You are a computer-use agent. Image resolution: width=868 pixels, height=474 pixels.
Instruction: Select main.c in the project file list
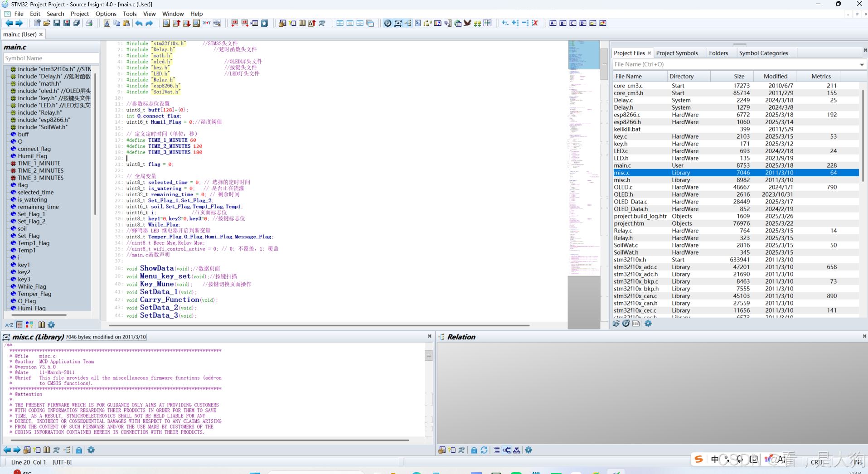coord(736,165)
